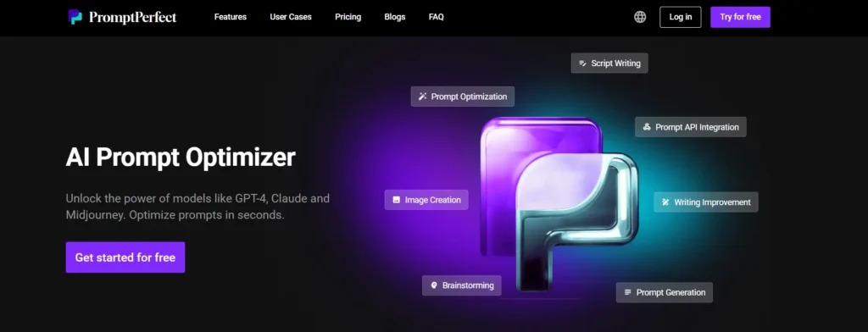868x332 pixels.
Task: Go to User Cases menu
Action: [x=291, y=17]
